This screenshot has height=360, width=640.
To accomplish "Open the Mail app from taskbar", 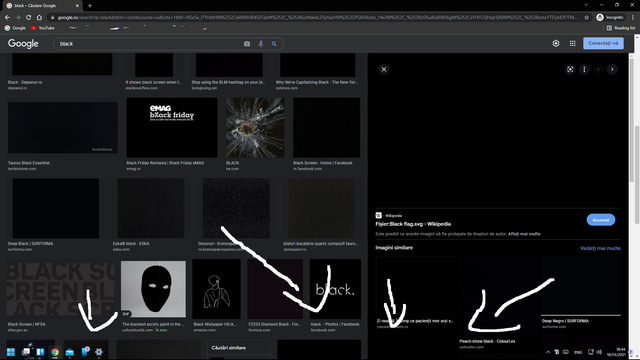I will click(x=69, y=352).
